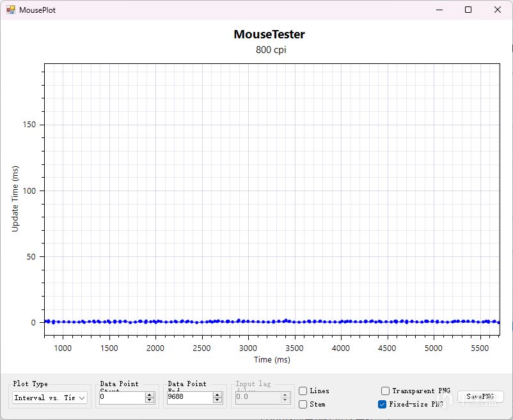The height and width of the screenshot is (420, 513).
Task: Close the MousePlot window
Action: pyautogui.click(x=497, y=10)
